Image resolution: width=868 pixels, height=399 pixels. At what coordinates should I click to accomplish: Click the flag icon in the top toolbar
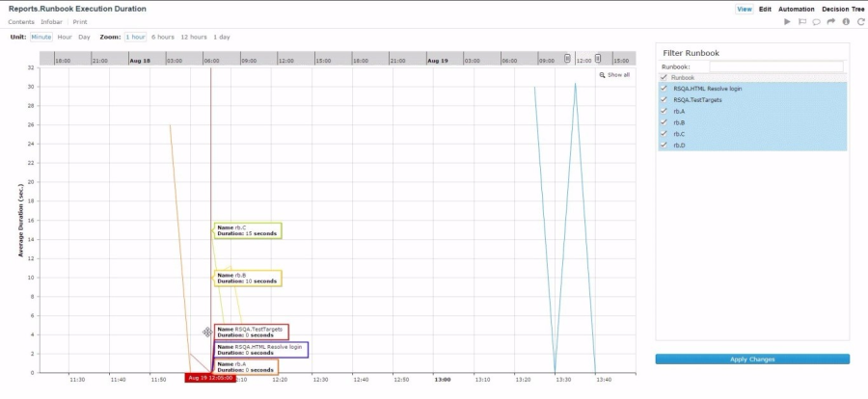click(x=801, y=21)
